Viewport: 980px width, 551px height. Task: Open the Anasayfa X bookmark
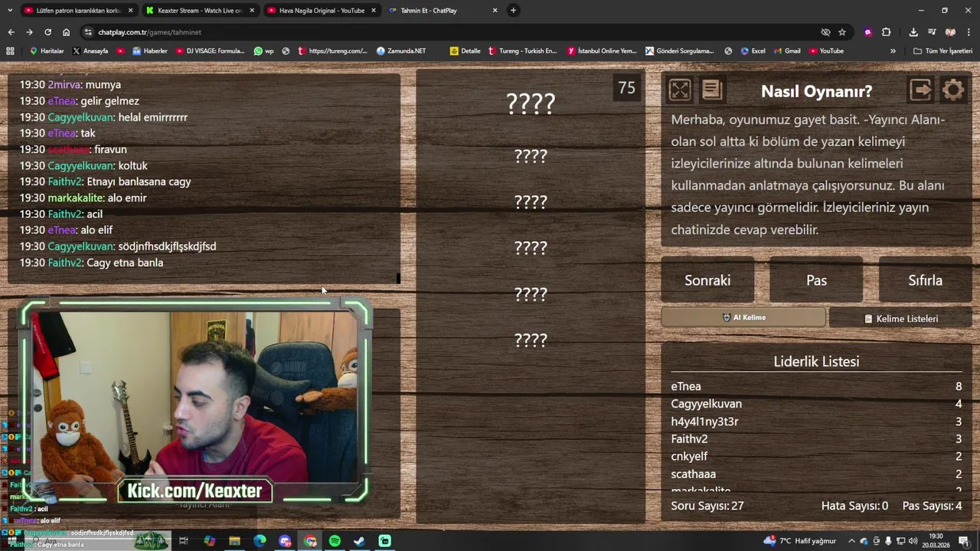90,51
